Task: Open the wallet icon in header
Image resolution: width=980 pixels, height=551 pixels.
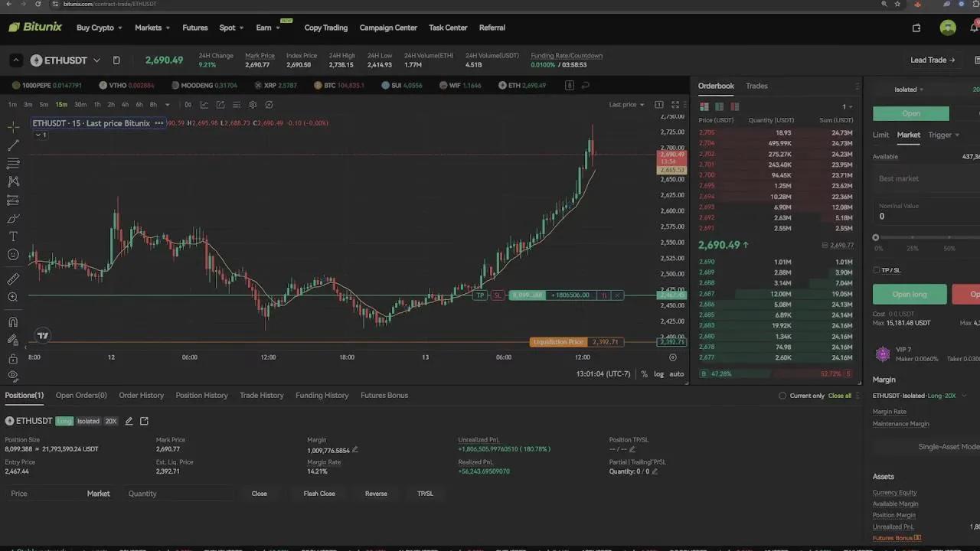Action: (x=916, y=28)
